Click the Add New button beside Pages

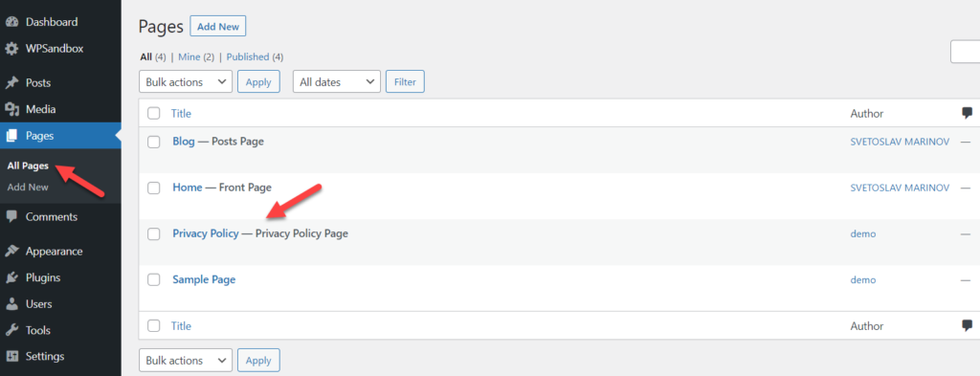(218, 26)
